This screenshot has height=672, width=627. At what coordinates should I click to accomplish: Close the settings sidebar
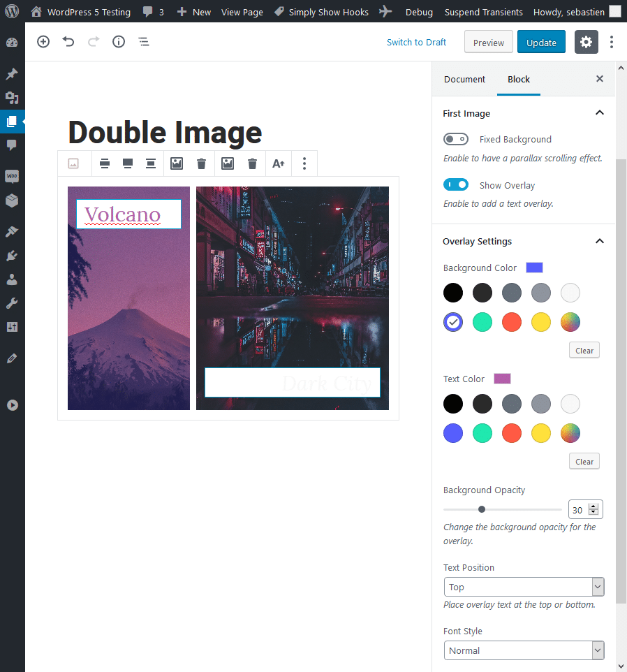click(x=600, y=78)
